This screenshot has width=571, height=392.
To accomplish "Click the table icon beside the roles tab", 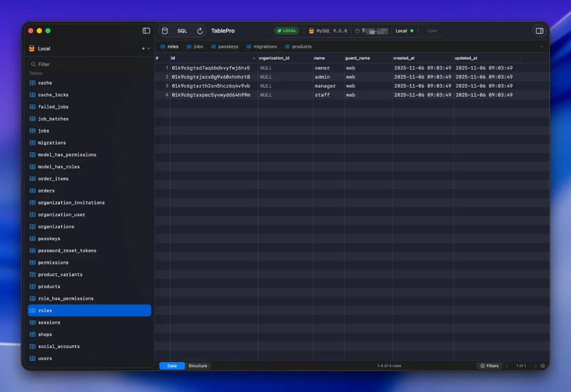I will (162, 46).
